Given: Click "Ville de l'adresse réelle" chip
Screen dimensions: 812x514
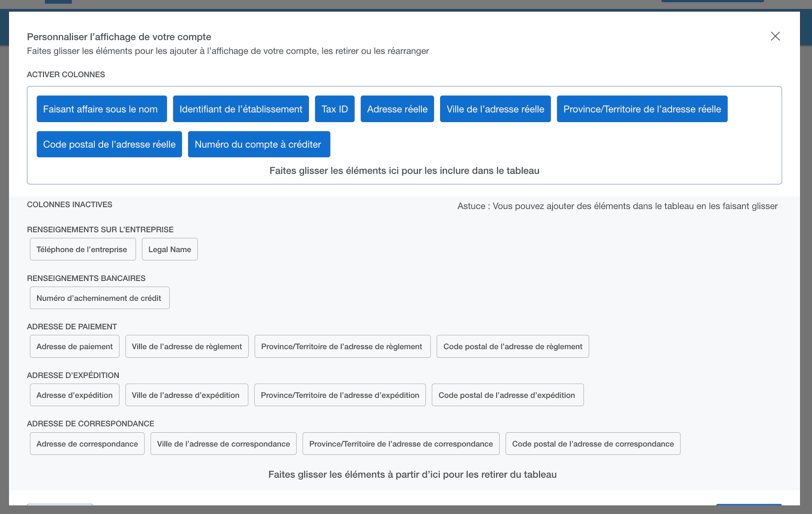Looking at the screenshot, I should pos(495,109).
